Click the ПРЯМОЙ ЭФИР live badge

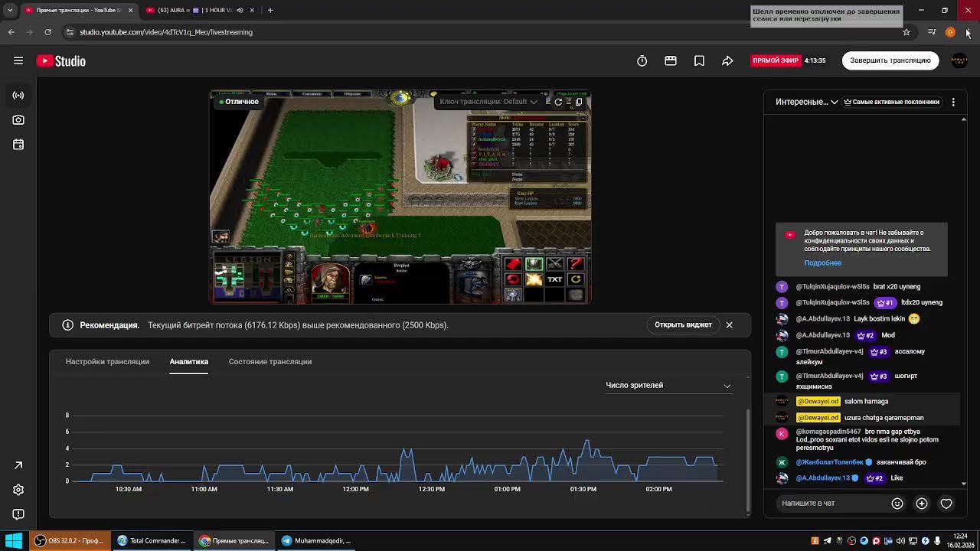776,61
